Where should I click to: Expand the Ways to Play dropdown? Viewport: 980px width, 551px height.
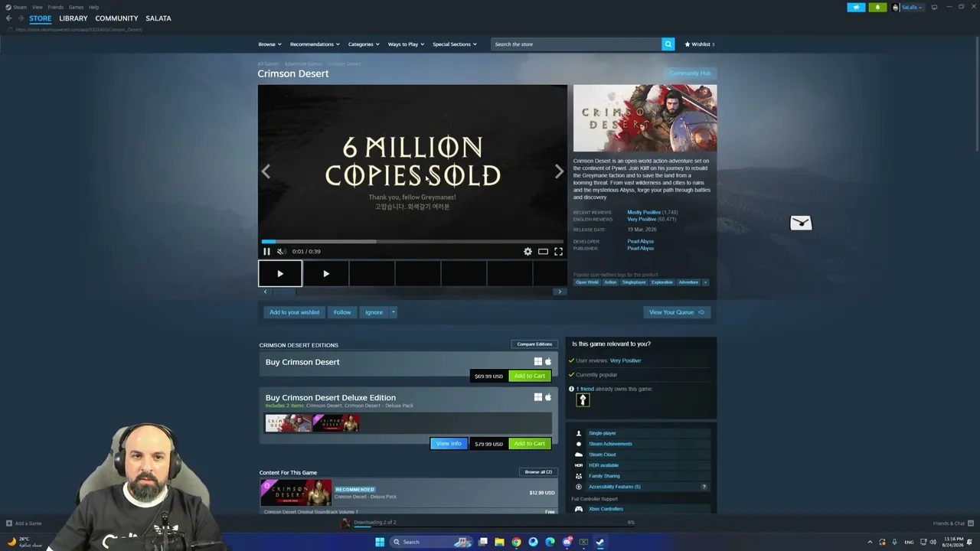pyautogui.click(x=406, y=44)
